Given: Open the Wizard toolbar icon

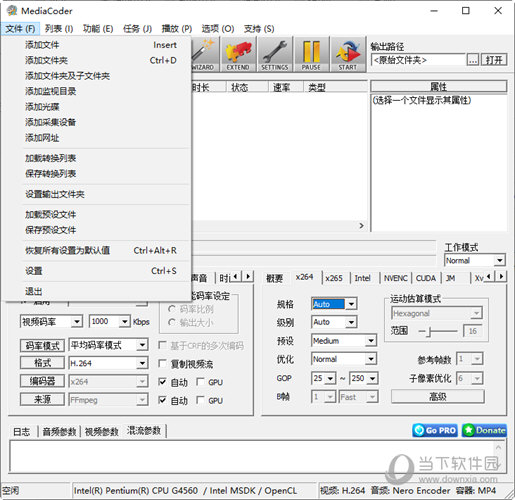Looking at the screenshot, I should 205,54.
